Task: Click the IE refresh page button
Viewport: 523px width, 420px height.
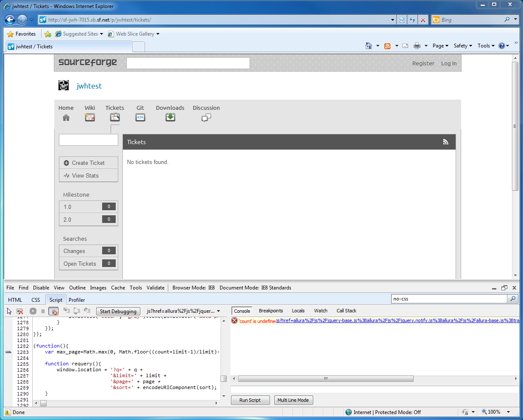Action: [x=412, y=20]
